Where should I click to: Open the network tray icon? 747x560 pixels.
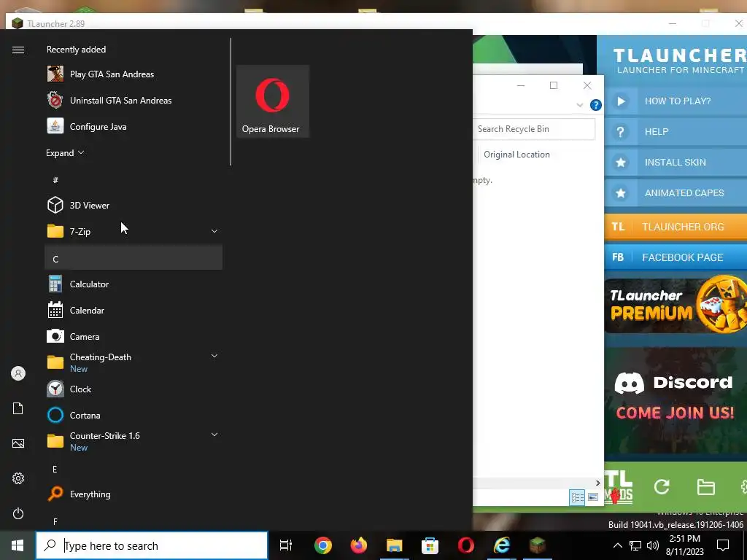pos(635,545)
